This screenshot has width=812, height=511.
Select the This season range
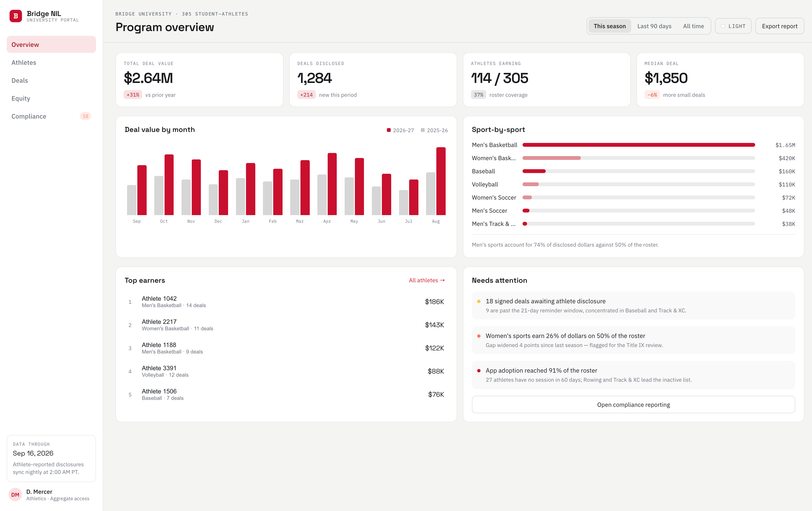(610, 26)
